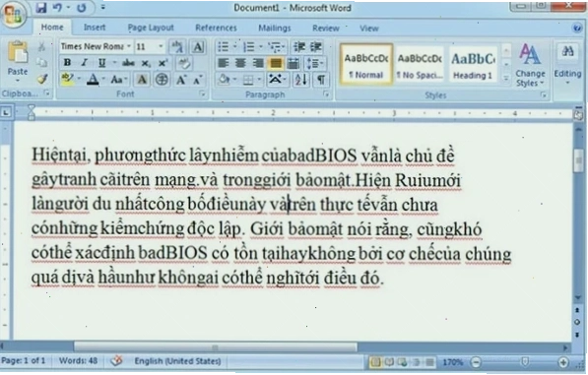Toggle Bold formatting
The width and height of the screenshot is (588, 375).
[68, 63]
